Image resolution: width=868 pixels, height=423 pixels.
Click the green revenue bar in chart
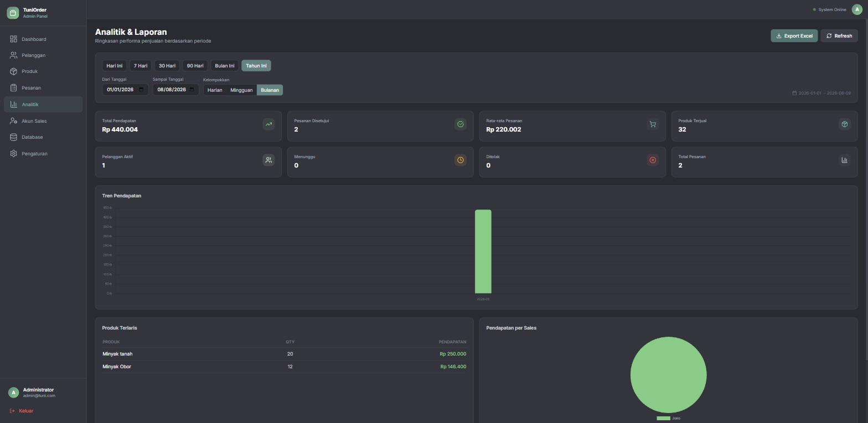click(x=483, y=252)
